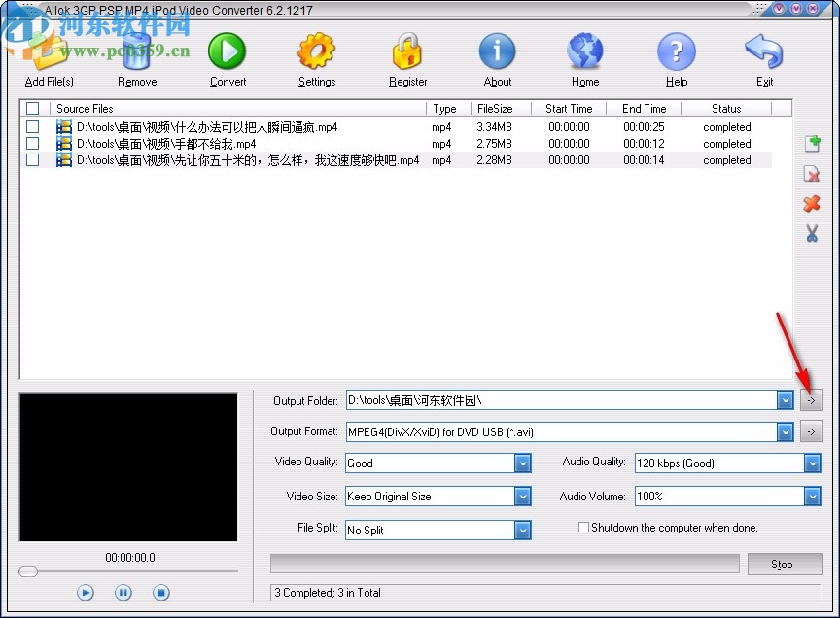Viewport: 840px width, 618px height.
Task: Open the Add File(s) dialog
Action: pos(48,53)
